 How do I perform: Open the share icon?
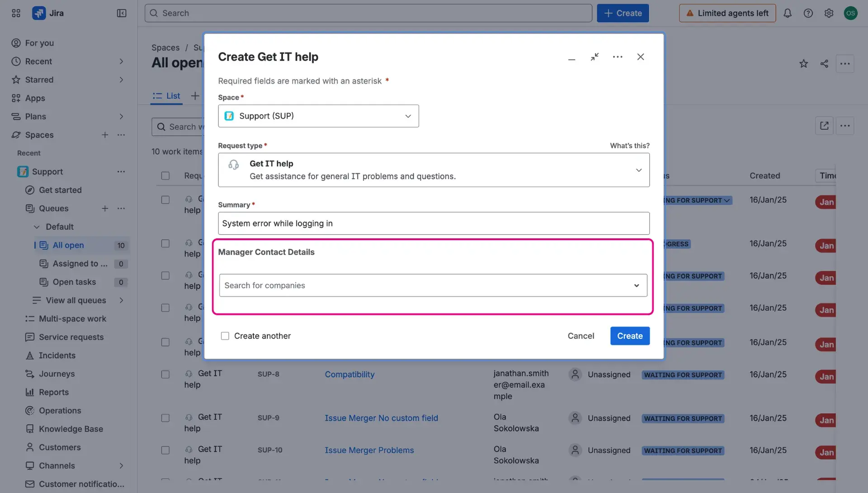(x=824, y=64)
